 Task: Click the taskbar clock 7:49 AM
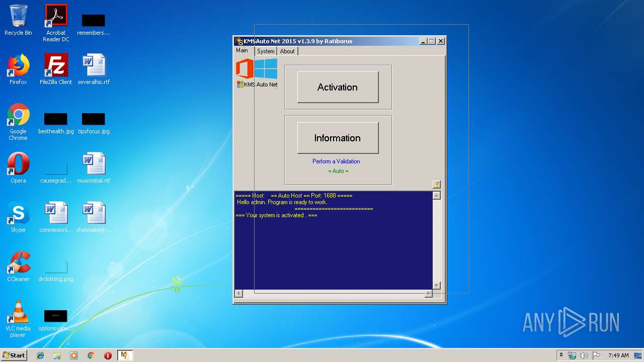618,355
